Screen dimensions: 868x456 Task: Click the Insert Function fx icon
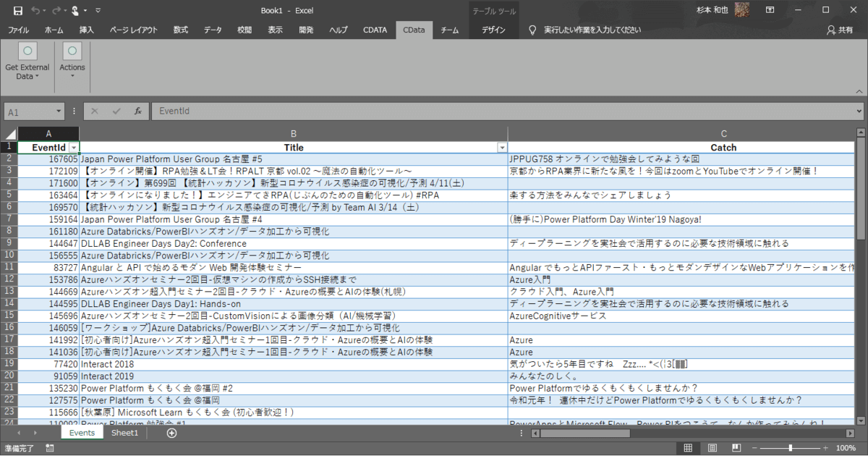tap(137, 111)
